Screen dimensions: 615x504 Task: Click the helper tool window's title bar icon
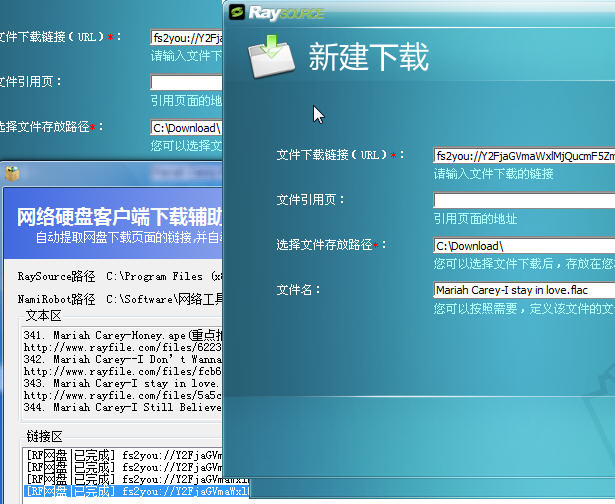[x=12, y=173]
